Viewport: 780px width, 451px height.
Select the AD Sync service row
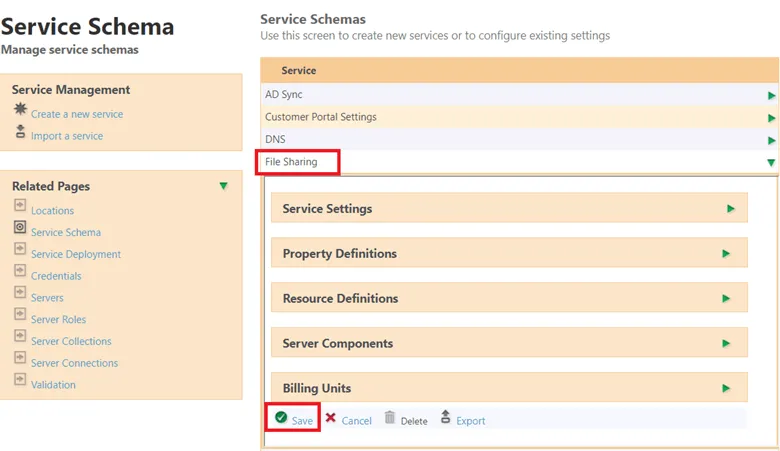pos(284,95)
